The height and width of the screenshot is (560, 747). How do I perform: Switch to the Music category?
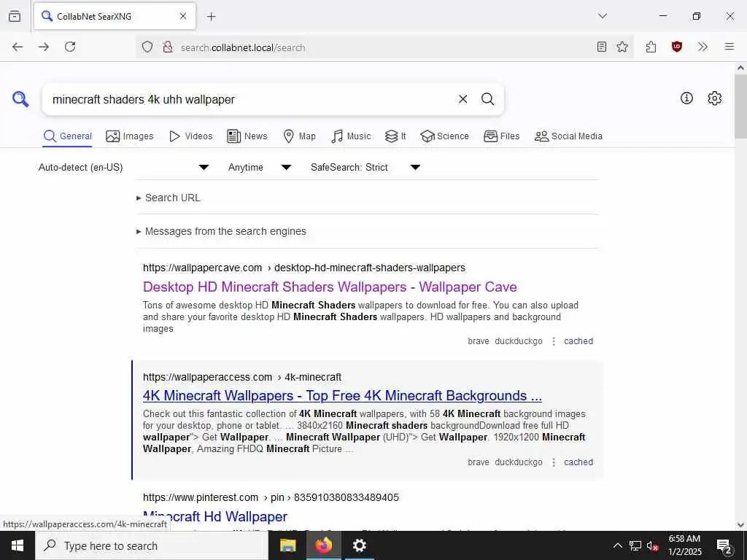click(351, 136)
